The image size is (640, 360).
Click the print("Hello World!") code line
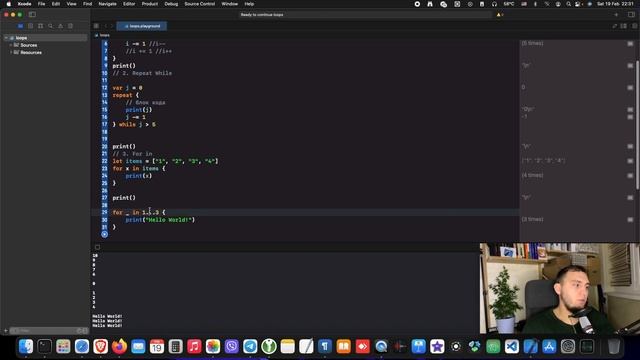tap(160, 220)
